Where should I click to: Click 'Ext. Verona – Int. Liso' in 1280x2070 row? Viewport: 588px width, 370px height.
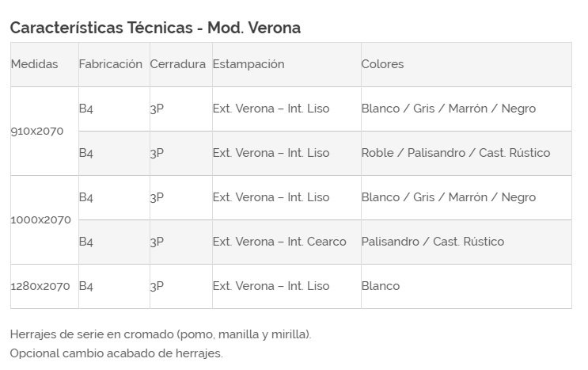click(x=271, y=286)
